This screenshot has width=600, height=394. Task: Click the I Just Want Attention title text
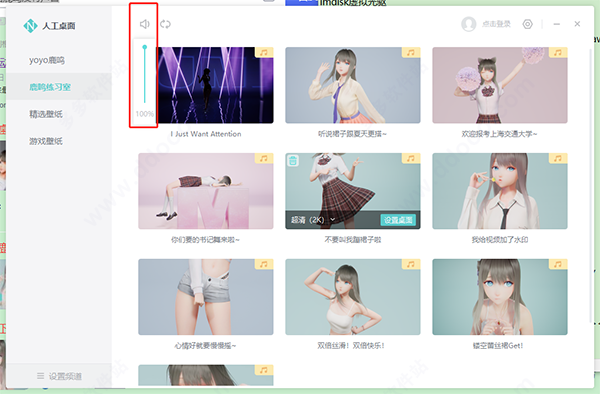pyautogui.click(x=206, y=134)
